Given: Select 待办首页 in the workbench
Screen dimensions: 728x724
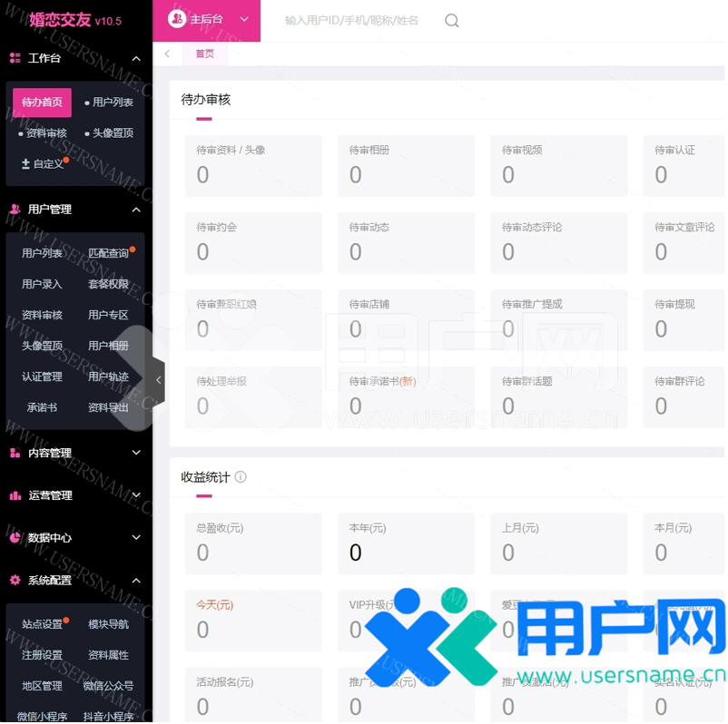Looking at the screenshot, I should [43, 103].
